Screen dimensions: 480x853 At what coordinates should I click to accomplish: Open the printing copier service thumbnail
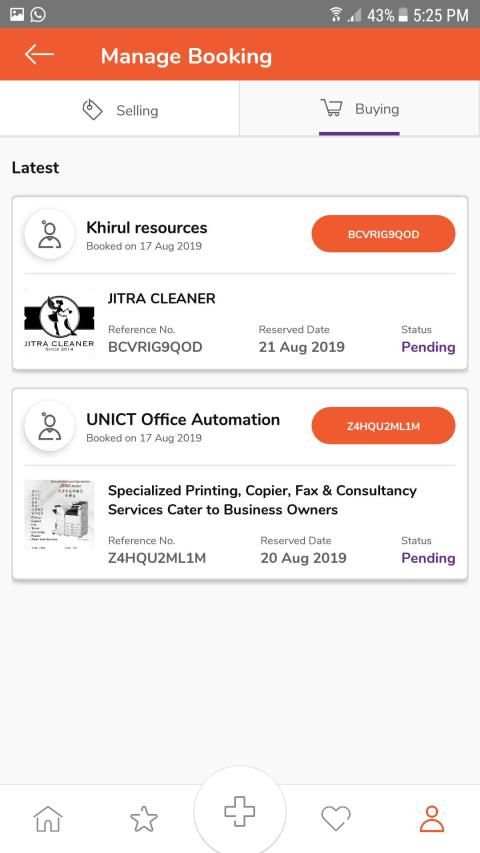59,515
